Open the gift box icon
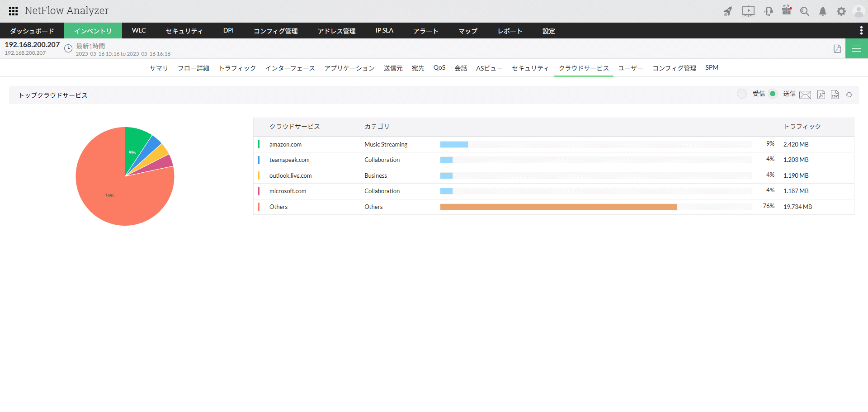The height and width of the screenshot is (412, 868). (x=787, y=10)
